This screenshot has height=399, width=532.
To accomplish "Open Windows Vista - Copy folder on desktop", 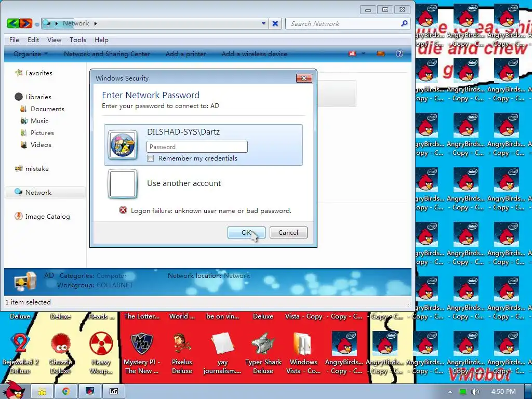I will pyautogui.click(x=303, y=353).
